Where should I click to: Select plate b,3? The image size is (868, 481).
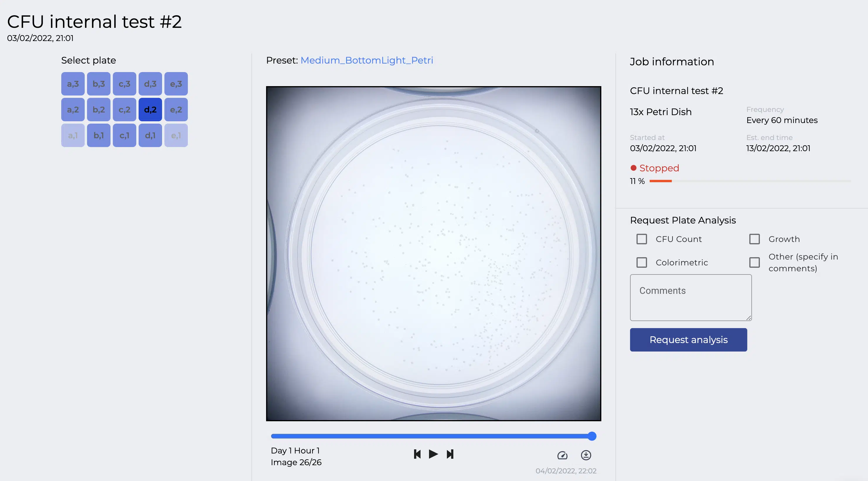pyautogui.click(x=99, y=83)
